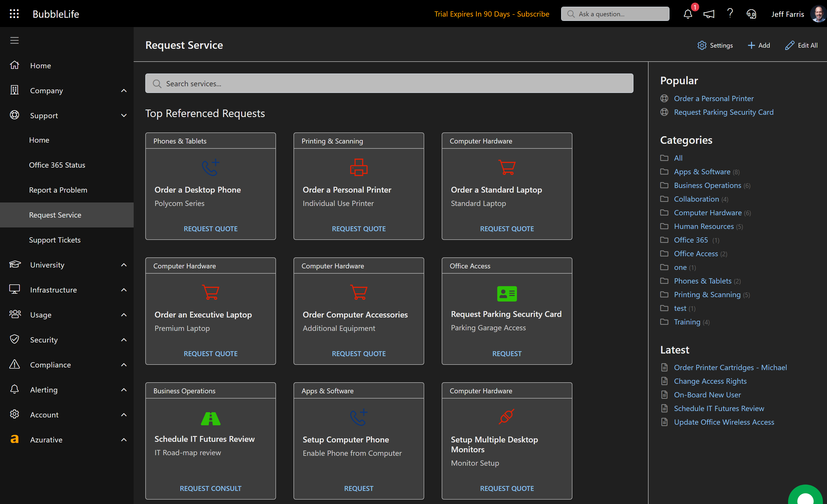Click Request on Setup Computer Phone card
This screenshot has height=504, width=827.
click(x=359, y=488)
